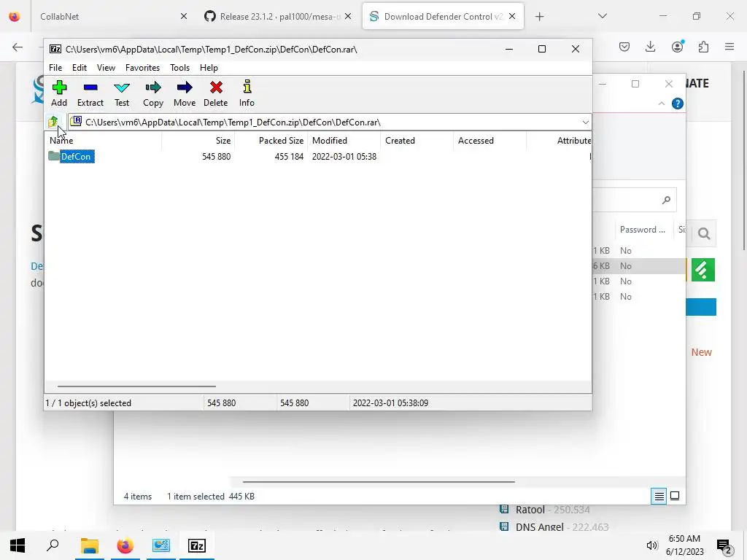The image size is (747, 560).
Task: Click the Move toolbar icon
Action: (x=185, y=93)
